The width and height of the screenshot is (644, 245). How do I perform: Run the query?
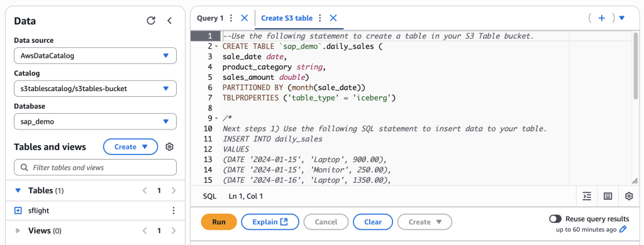219,222
